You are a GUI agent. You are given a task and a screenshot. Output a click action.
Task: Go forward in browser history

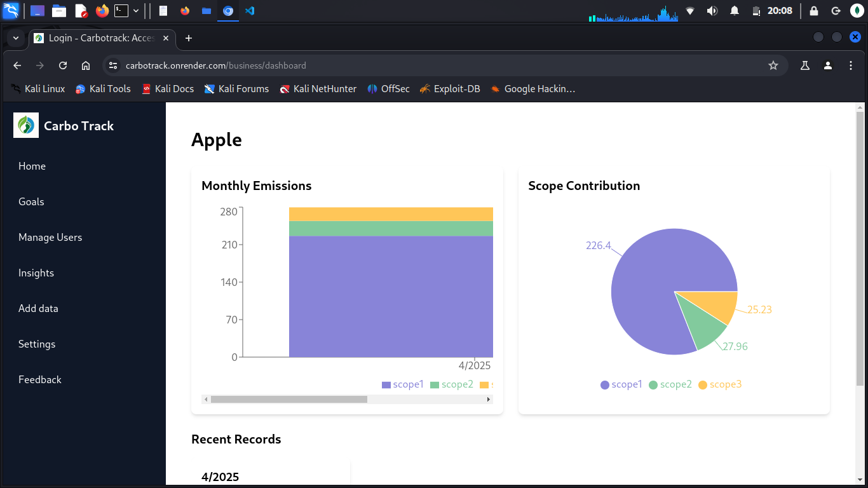tap(40, 65)
